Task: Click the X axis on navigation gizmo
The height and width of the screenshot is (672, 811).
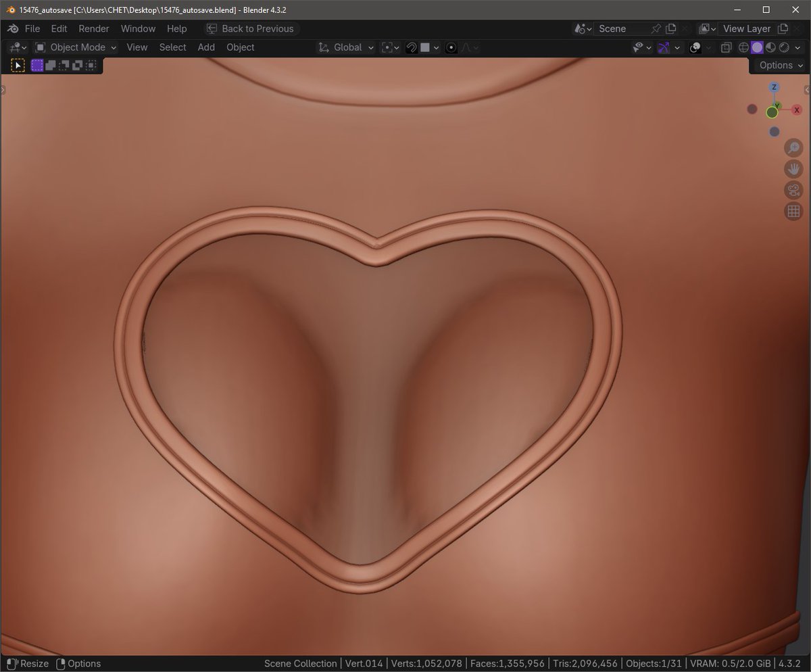Action: tap(797, 110)
